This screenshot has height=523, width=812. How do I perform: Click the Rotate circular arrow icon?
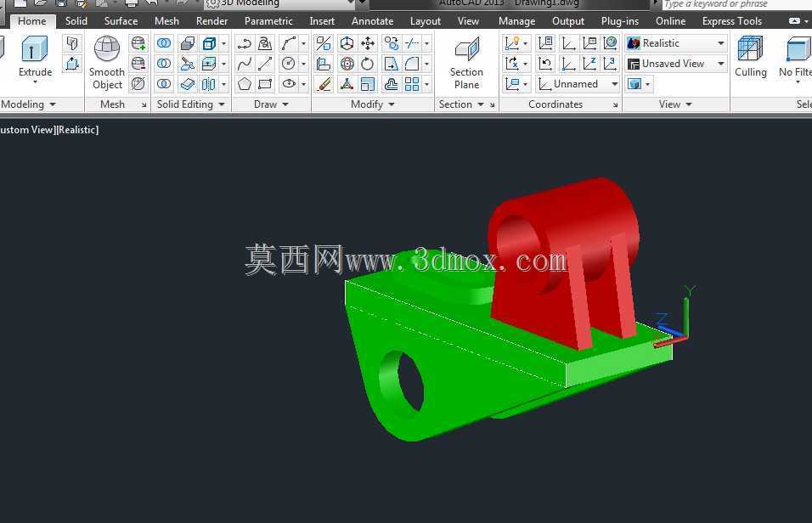pos(368,64)
